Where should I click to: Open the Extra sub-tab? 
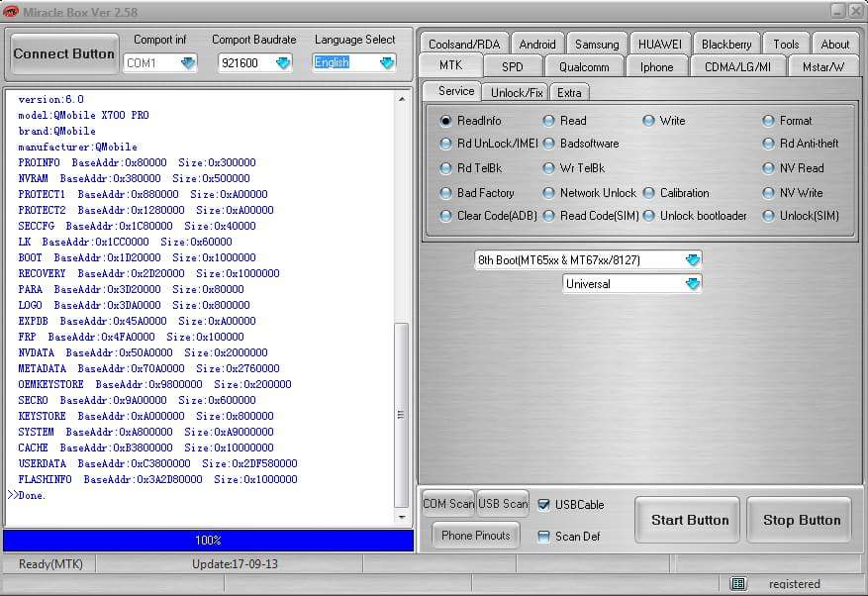[569, 92]
